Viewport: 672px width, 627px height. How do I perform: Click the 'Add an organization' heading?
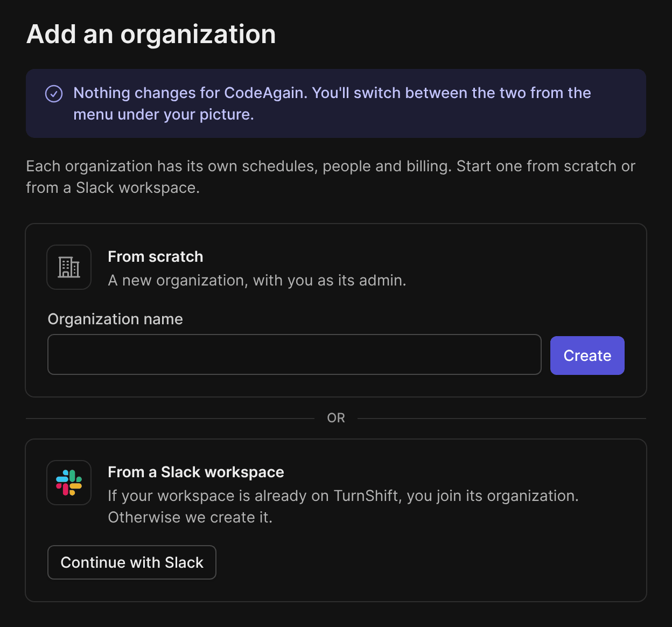pos(151,34)
